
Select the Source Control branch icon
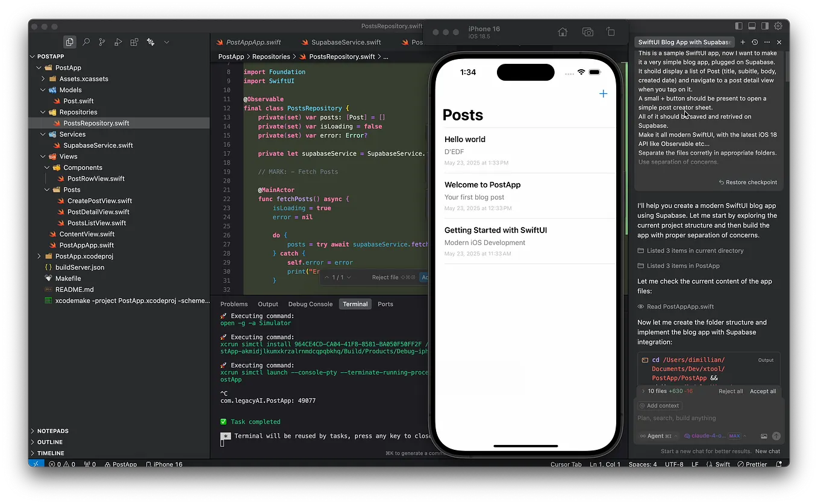101,42
